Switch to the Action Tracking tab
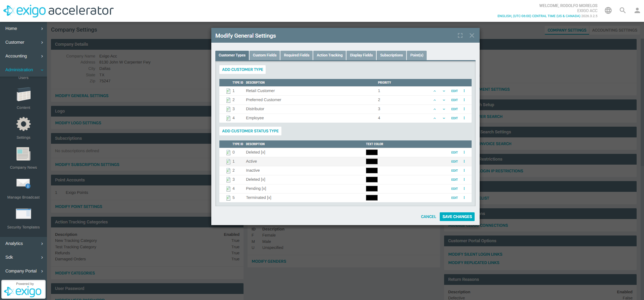The height and width of the screenshot is (300, 644). click(330, 55)
